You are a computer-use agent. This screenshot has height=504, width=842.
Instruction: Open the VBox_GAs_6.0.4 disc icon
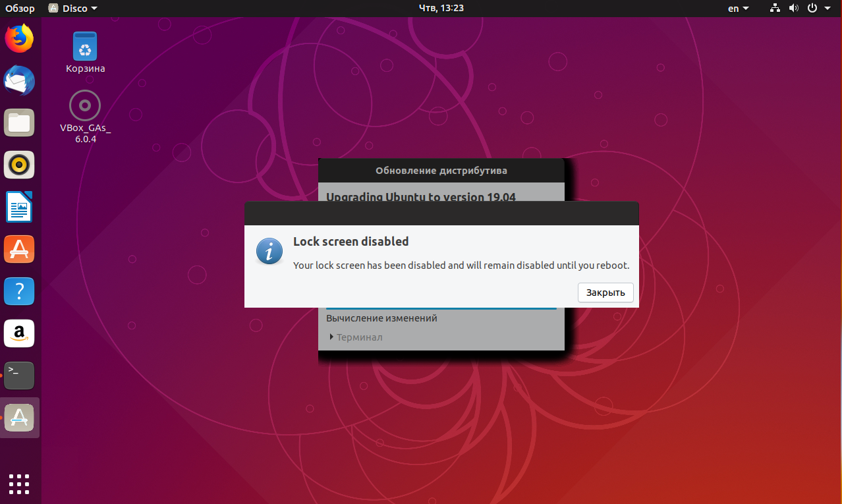tap(85, 117)
